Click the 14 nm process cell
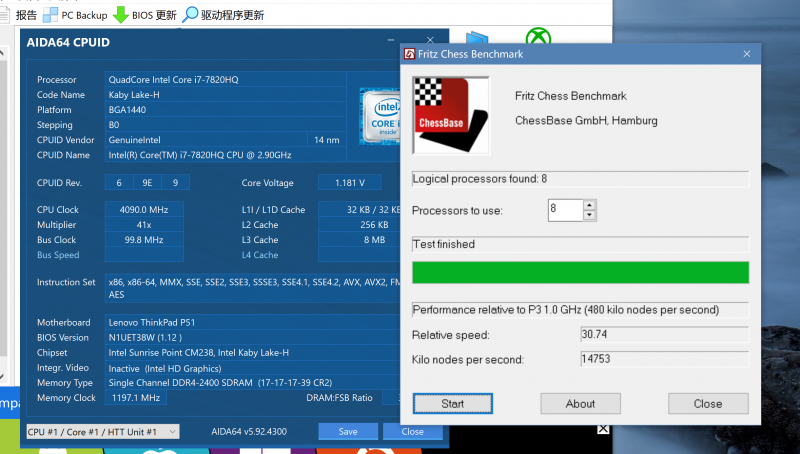 [327, 140]
